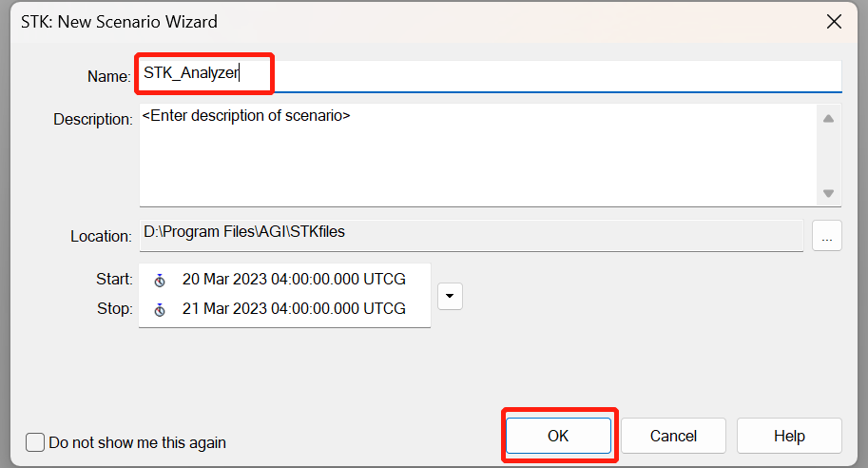Click the "Name:" label
868x468 pixels.
(x=109, y=76)
